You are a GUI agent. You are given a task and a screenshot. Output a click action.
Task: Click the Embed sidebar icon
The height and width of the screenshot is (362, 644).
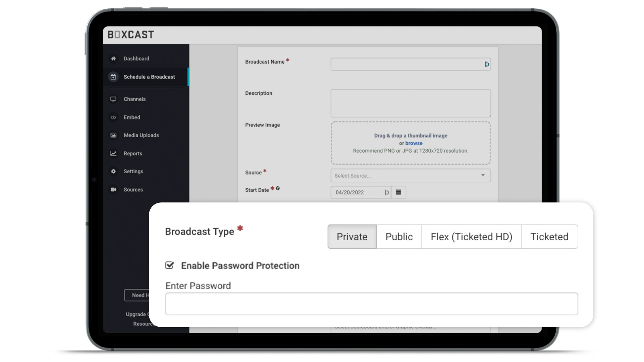(113, 117)
